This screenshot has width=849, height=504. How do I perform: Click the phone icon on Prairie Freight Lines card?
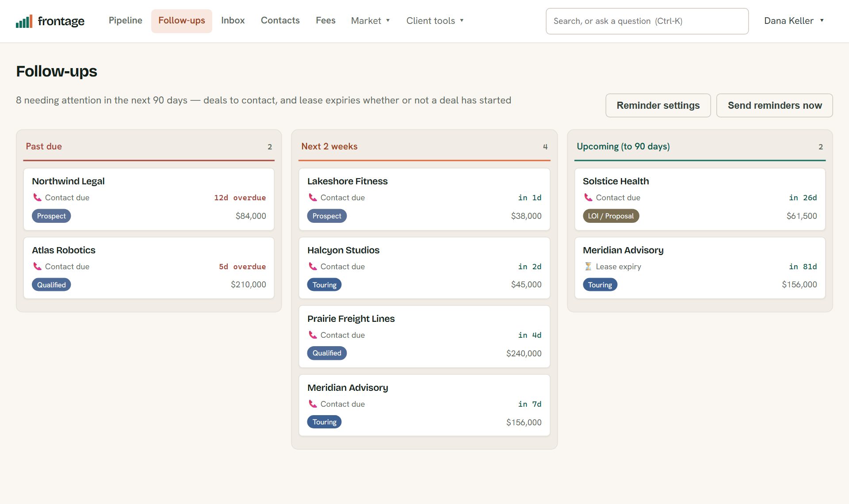[313, 335]
